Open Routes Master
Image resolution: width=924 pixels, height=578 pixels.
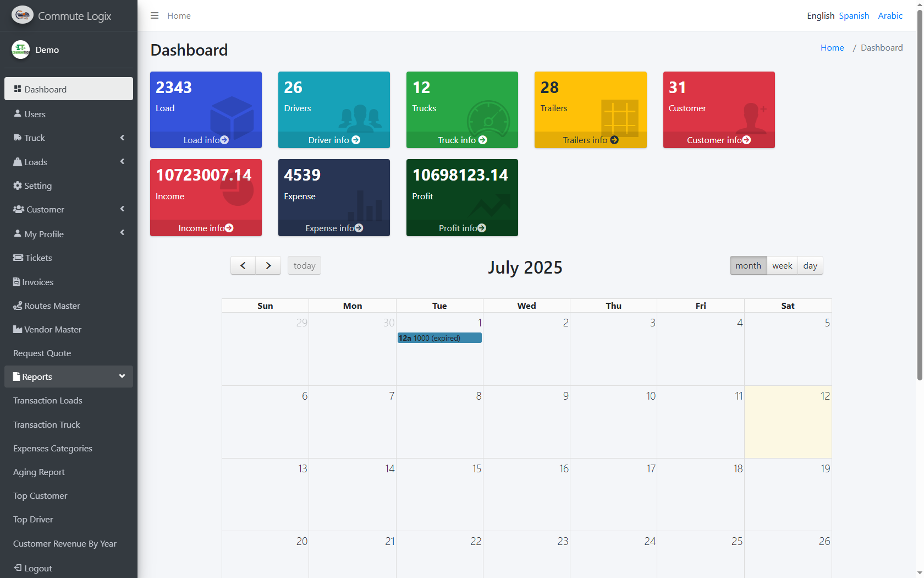pyautogui.click(x=52, y=306)
